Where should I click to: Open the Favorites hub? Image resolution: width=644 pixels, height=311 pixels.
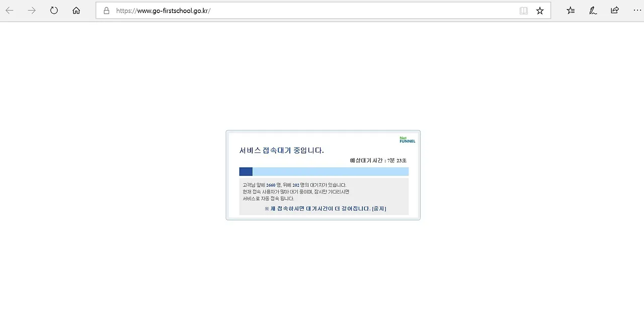571,10
